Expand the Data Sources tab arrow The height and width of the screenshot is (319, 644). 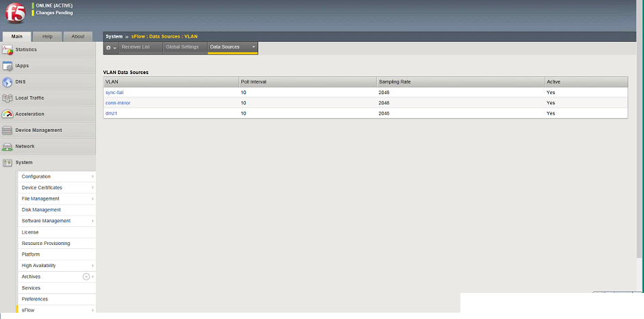click(253, 47)
